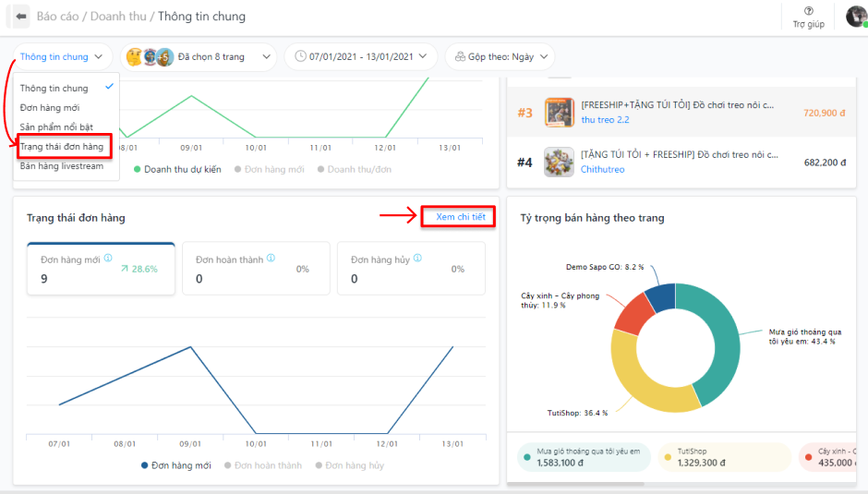Toggle Đơn hàng mới legend in revenue chart
868x494 pixels.
(269, 169)
